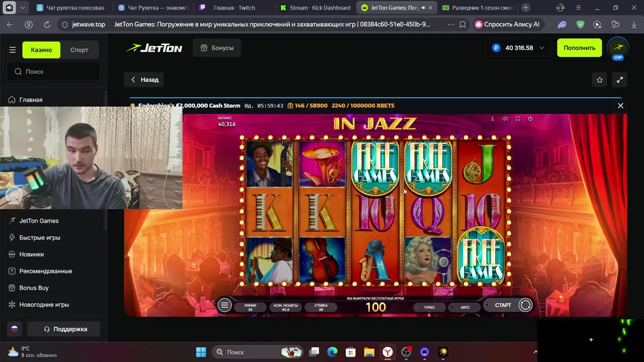644x362 pixels.
Task: Expand game to fullscreen on site
Action: click(x=620, y=79)
